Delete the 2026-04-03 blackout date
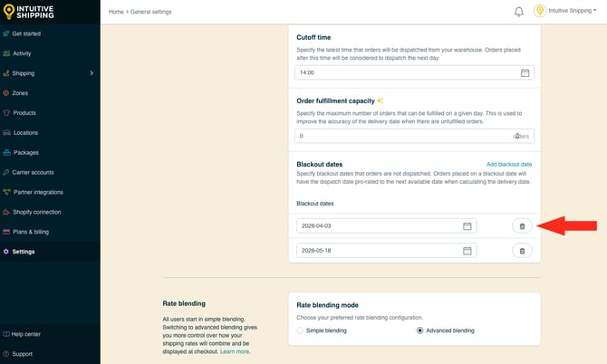The image size is (607, 364). (522, 225)
